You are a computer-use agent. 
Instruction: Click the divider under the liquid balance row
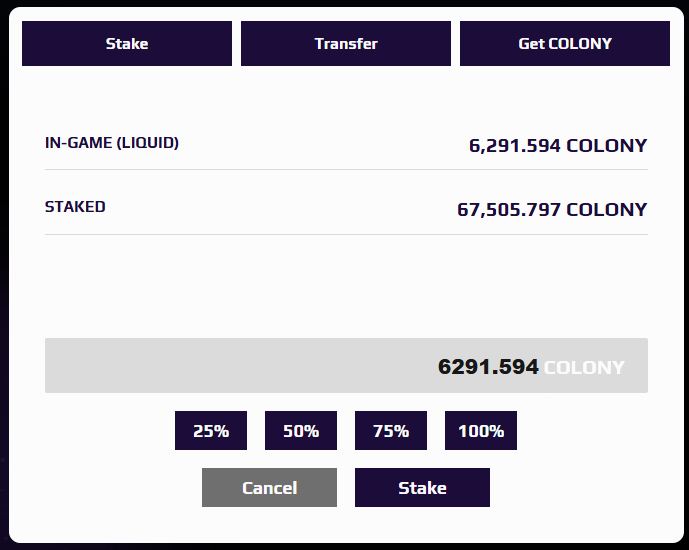click(x=346, y=169)
